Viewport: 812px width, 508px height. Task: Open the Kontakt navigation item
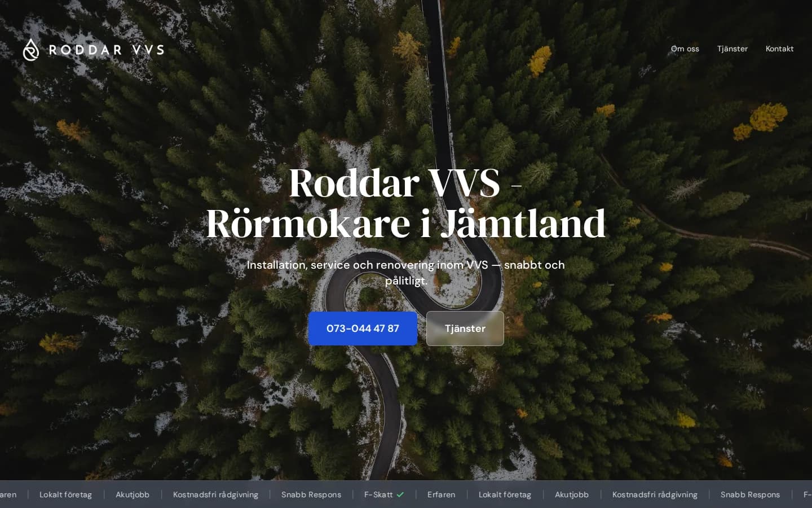(x=779, y=49)
